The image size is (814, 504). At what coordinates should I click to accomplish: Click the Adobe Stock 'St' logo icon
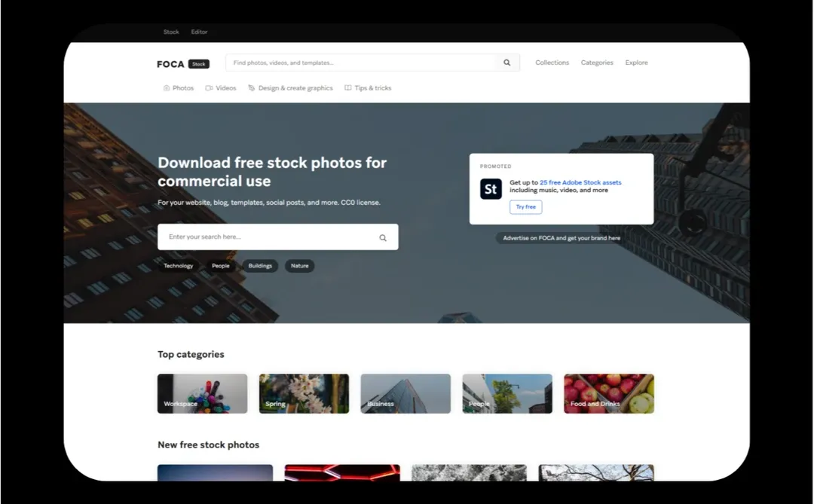[491, 189]
